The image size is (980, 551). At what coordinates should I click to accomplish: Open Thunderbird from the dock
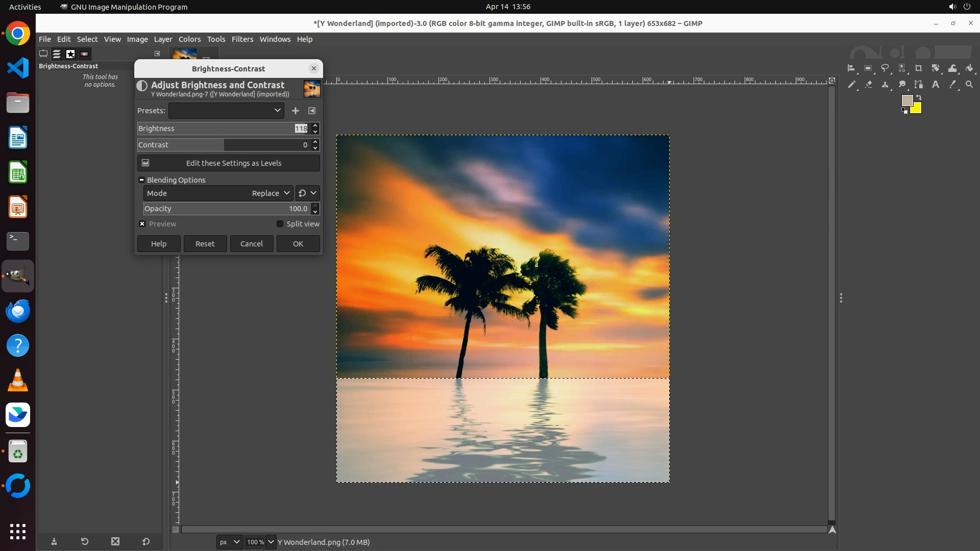coord(18,311)
